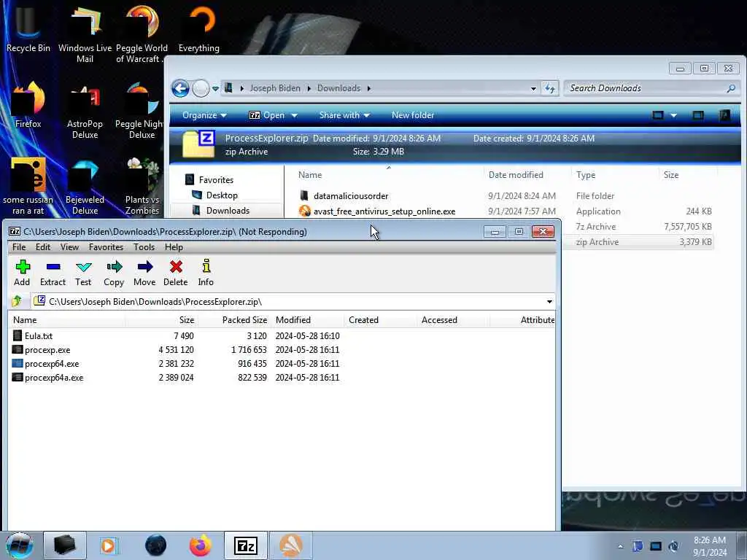Select procexp64.exe in the archive list
Screen dimensions: 747x560
[x=281, y=363]
